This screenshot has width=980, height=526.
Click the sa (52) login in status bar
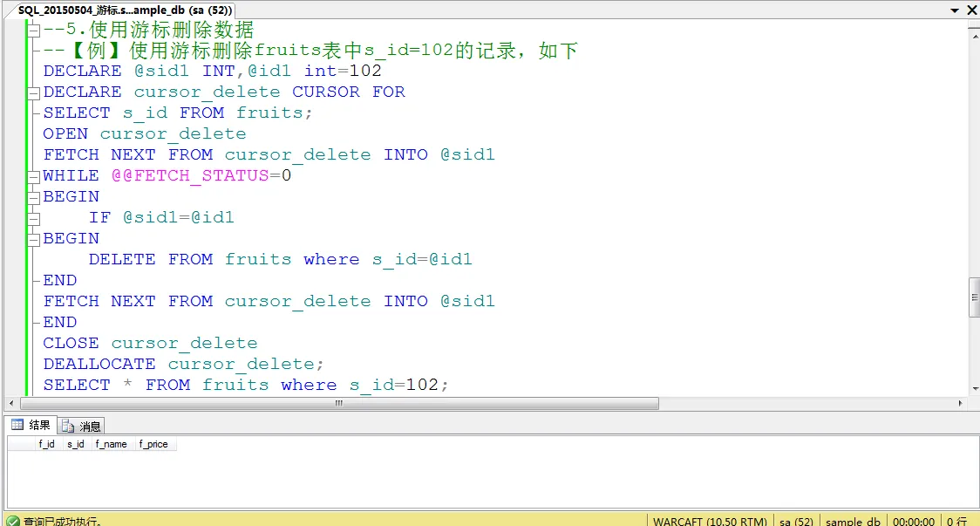pyautogui.click(x=796, y=521)
